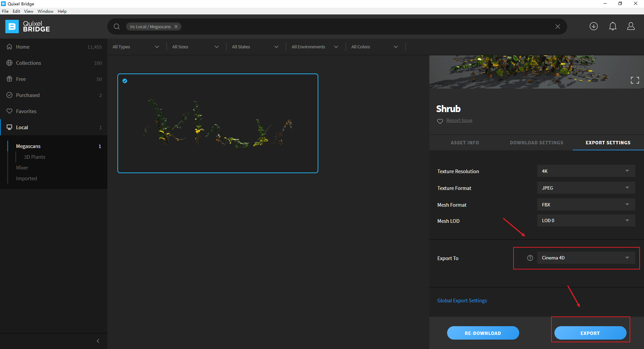The width and height of the screenshot is (644, 349).
Task: Open the Export To Cinema 4D dropdown
Action: 586,258
